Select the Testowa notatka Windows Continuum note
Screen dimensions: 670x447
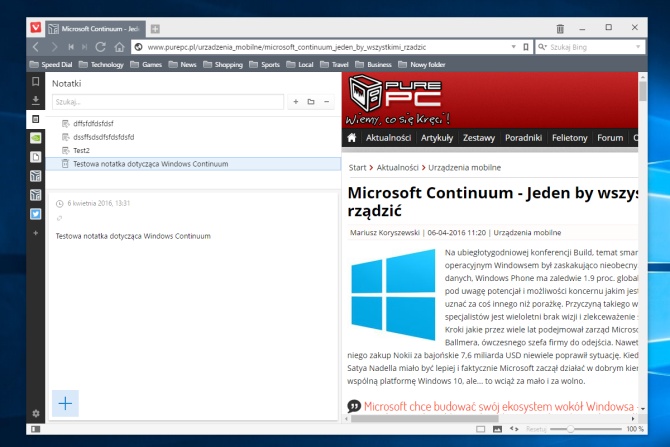click(x=193, y=164)
